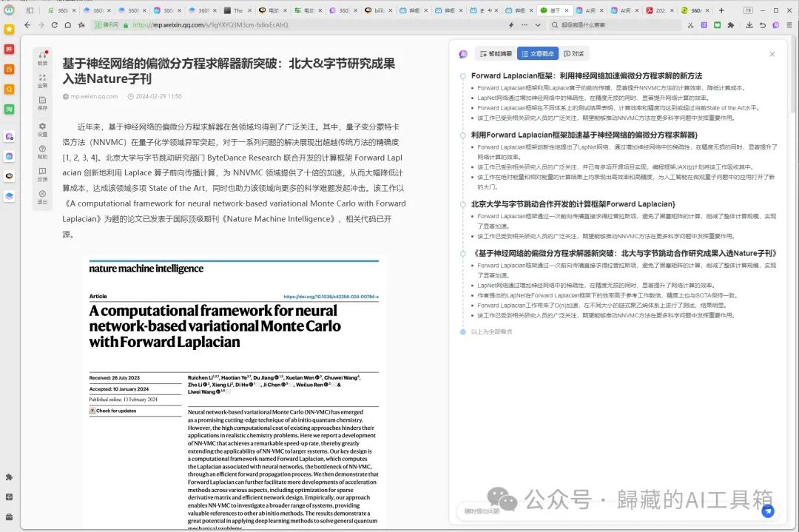The height and width of the screenshot is (532, 799).
Task: Reload the page with the refresh icon
Action: click(55, 25)
